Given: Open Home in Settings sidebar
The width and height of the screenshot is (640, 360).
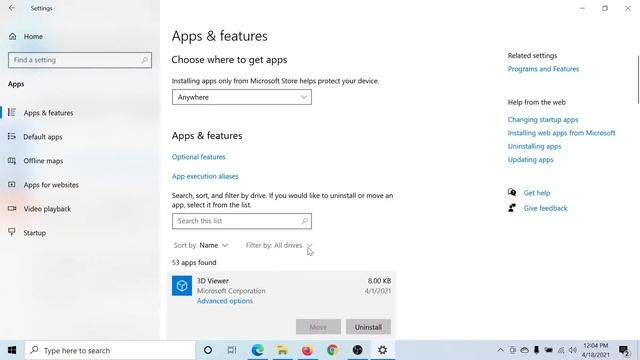Looking at the screenshot, I should (x=33, y=36).
